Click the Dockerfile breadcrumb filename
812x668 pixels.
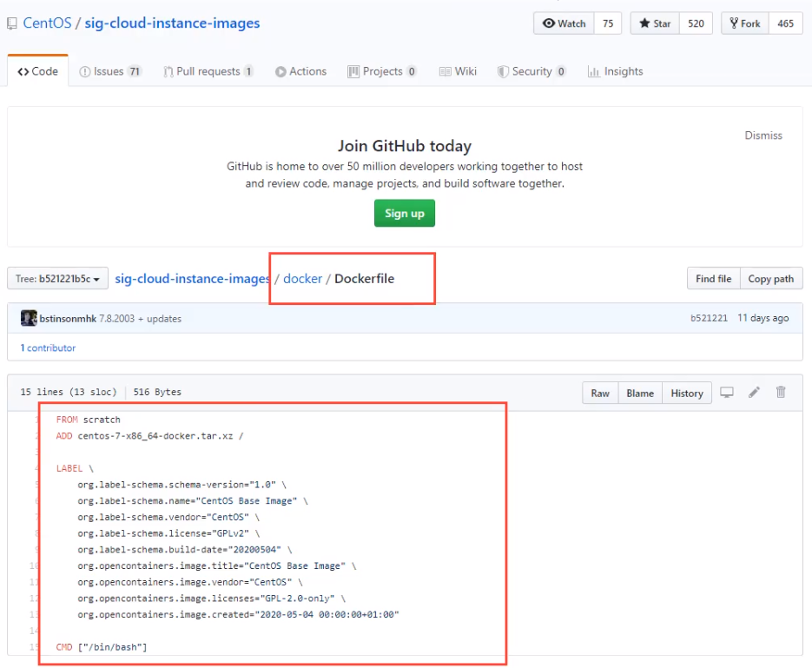click(364, 279)
